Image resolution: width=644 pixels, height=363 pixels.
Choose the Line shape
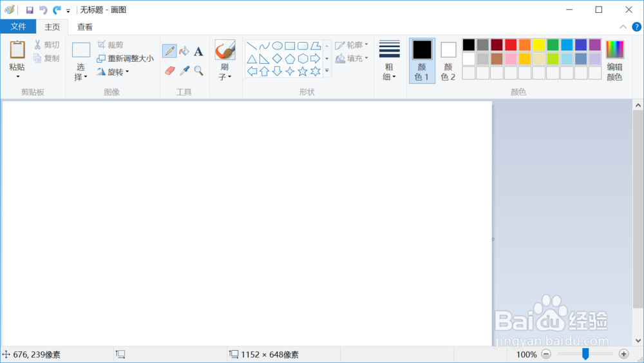[x=252, y=46]
